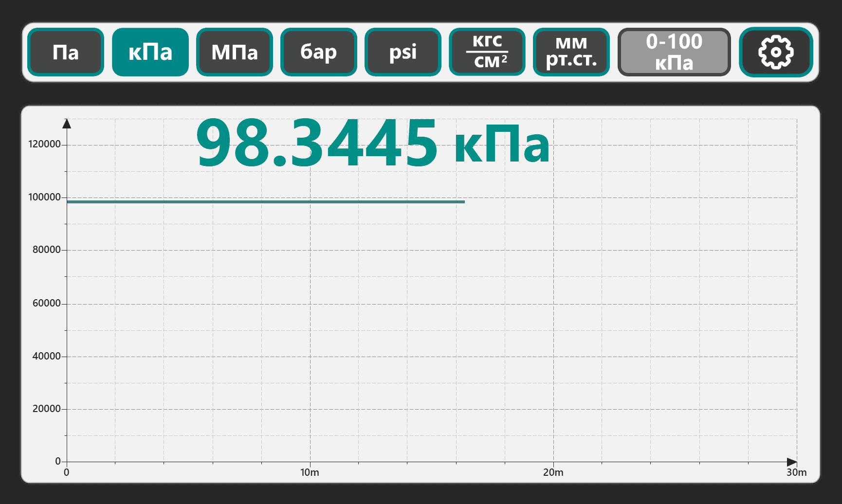Screen dimensions: 842x504
Task: Select мм рт.ст. unit button
Action: pyautogui.click(x=571, y=52)
